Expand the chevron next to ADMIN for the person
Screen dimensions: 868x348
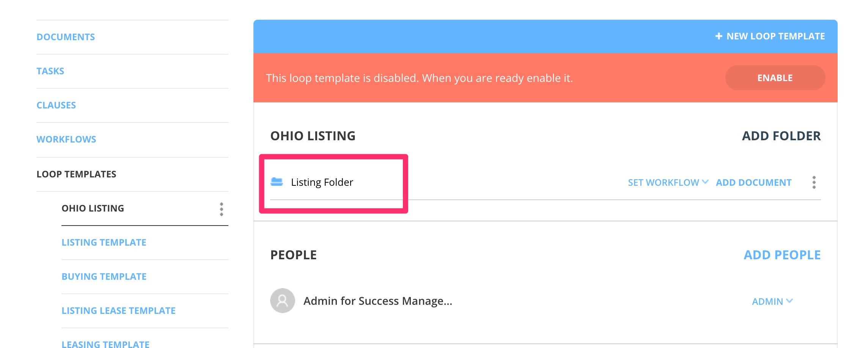790,301
